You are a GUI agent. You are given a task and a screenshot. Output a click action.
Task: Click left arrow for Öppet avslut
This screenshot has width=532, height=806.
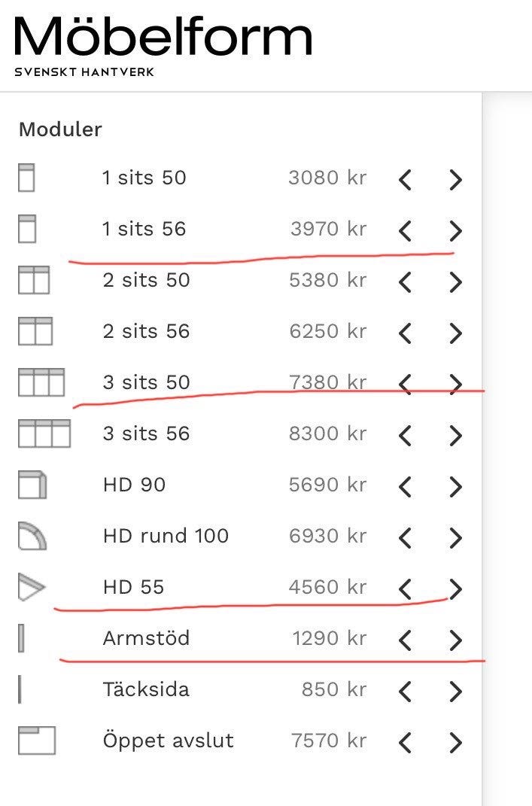pyautogui.click(x=405, y=742)
